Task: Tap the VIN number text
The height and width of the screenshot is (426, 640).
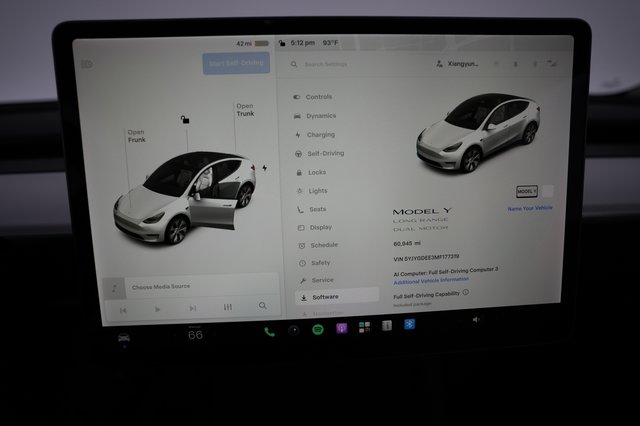Action: click(426, 257)
